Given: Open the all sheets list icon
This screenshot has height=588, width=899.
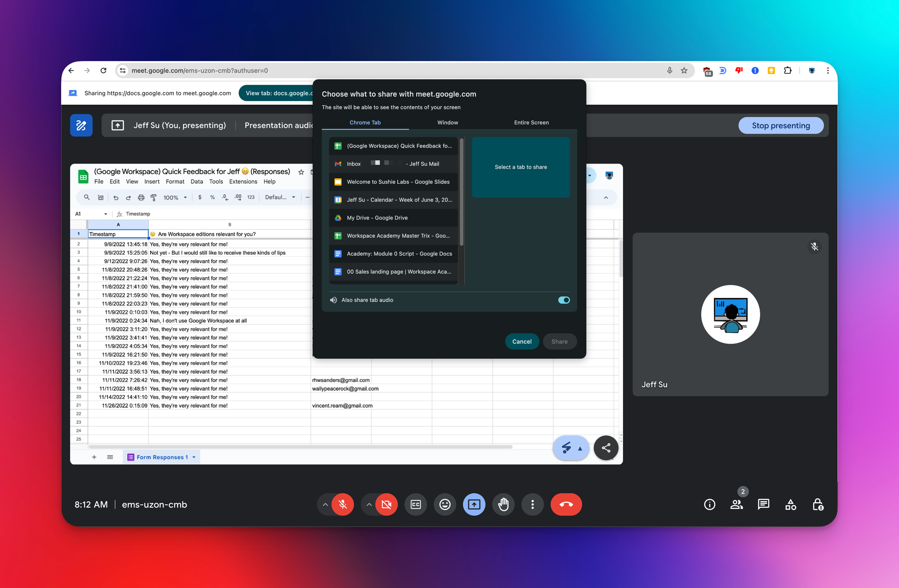Looking at the screenshot, I should click(110, 457).
